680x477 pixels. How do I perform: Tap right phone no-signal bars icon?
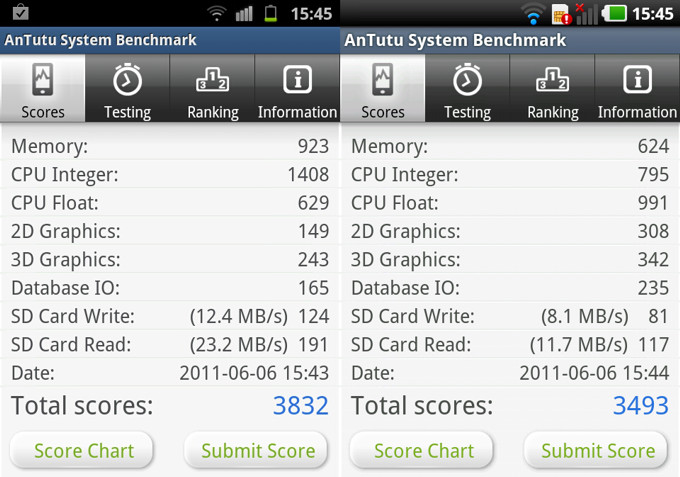[x=586, y=13]
